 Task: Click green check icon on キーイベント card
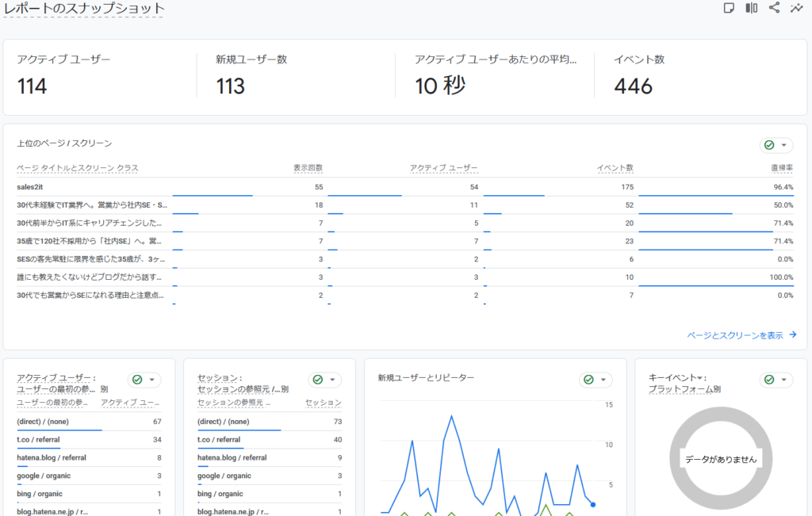click(768, 380)
